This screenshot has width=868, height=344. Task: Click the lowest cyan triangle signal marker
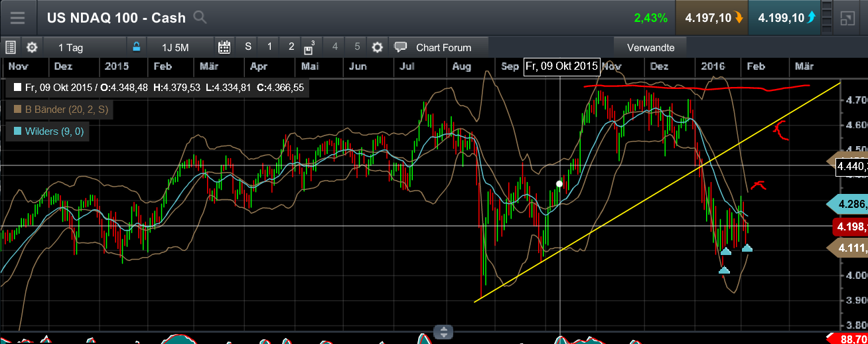[724, 270]
